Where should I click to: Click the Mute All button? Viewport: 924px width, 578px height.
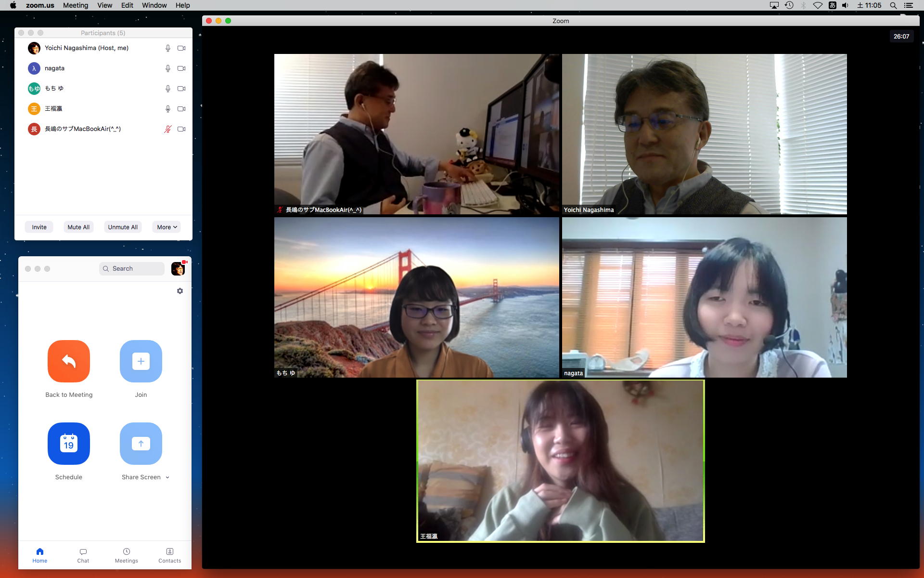pyautogui.click(x=78, y=227)
